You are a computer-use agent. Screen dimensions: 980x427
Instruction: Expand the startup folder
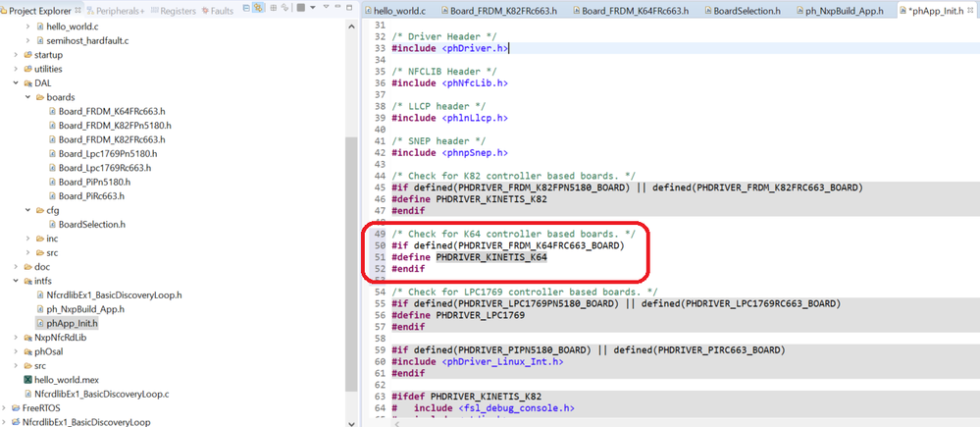pos(17,54)
